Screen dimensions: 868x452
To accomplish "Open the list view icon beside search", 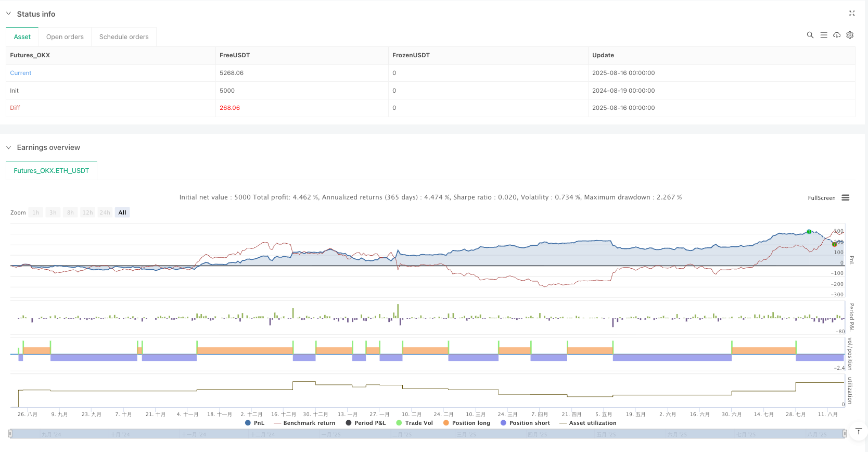I will coord(823,35).
